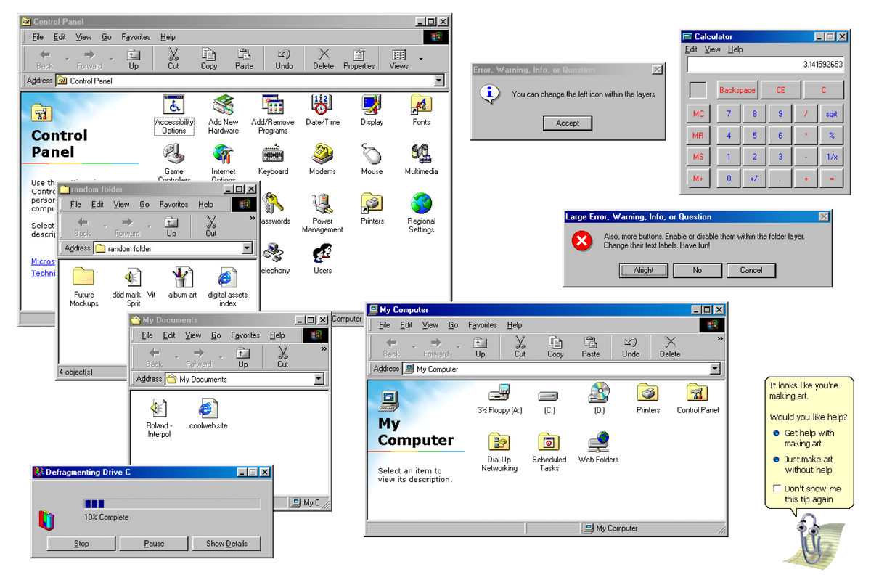This screenshot has width=871, height=588.
Task: Open the Views dropdown arrow in Control Panel
Action: click(x=421, y=59)
